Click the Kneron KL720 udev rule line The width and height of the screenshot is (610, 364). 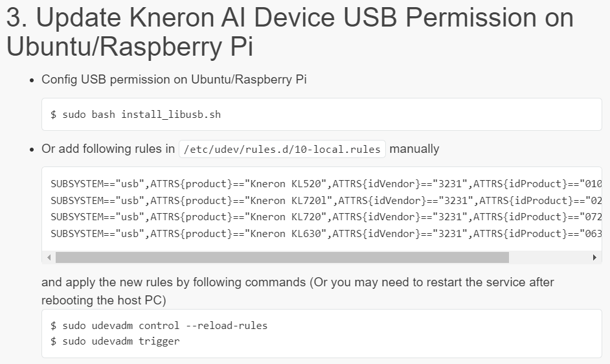click(x=326, y=217)
